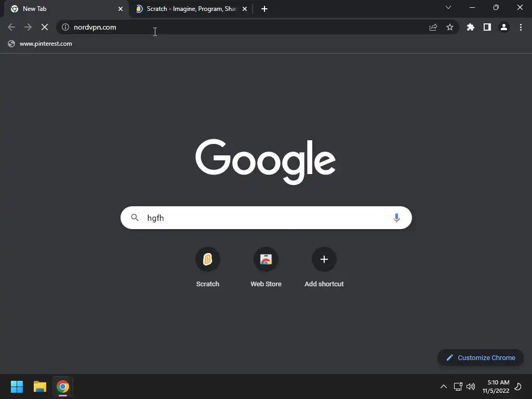The image size is (532, 399).
Task: Click the Chrome taskbar icon
Action: point(63,387)
